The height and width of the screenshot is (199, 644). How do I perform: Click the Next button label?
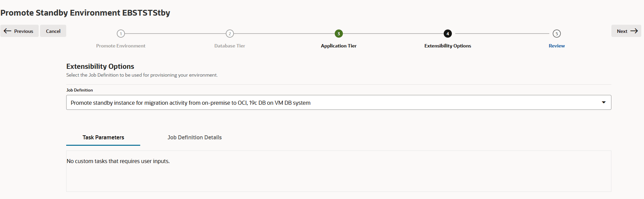point(622,31)
